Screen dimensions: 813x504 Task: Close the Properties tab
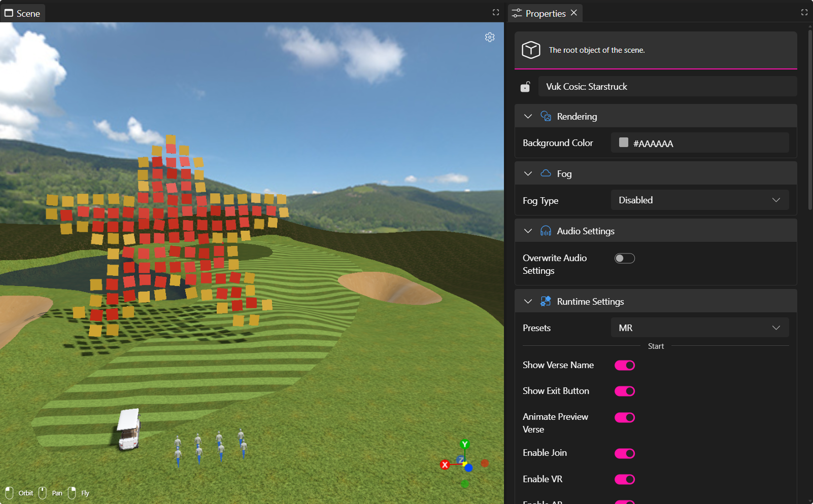click(574, 13)
